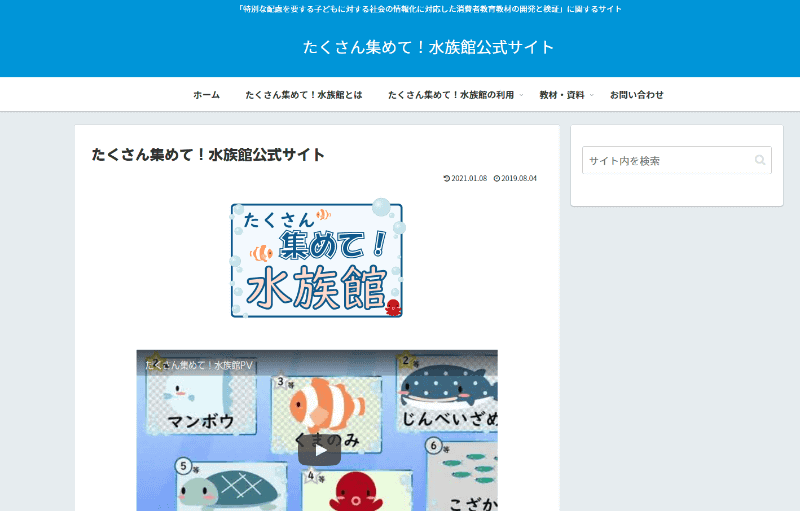Go to the お問い合わせ page

636,95
